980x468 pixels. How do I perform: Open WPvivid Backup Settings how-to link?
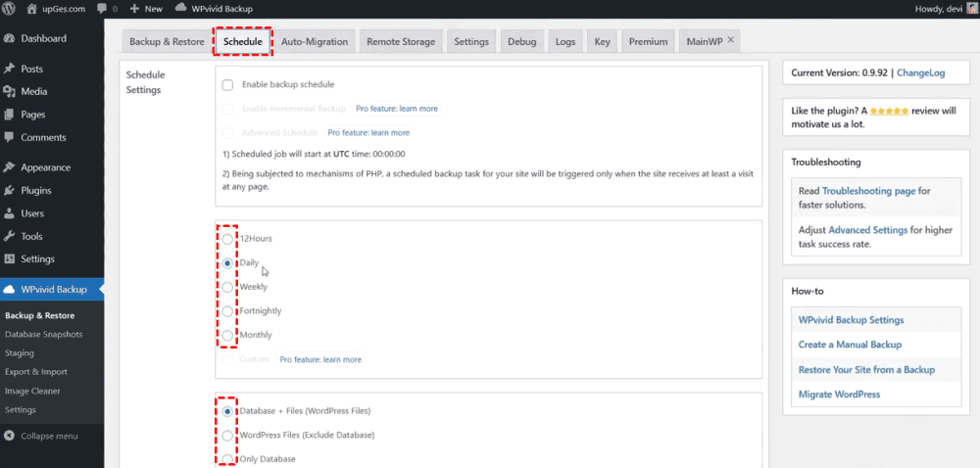[x=852, y=320]
